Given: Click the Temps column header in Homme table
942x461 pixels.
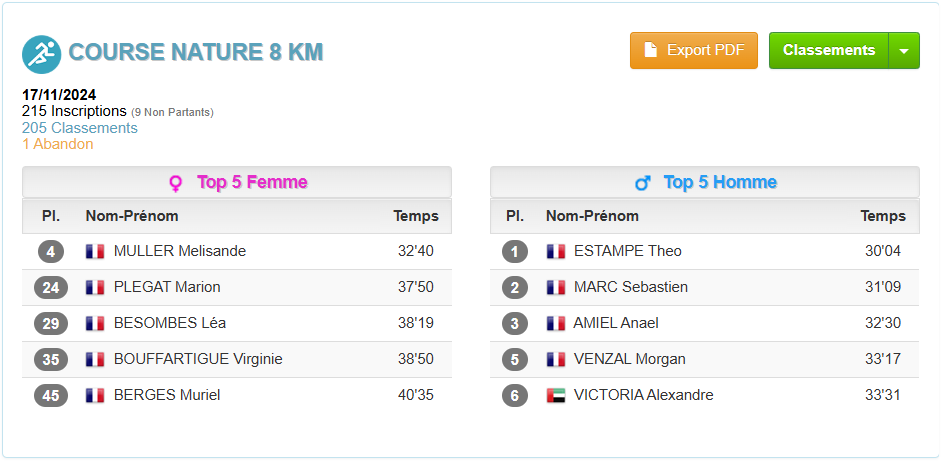Looking at the screenshot, I should 883,216.
